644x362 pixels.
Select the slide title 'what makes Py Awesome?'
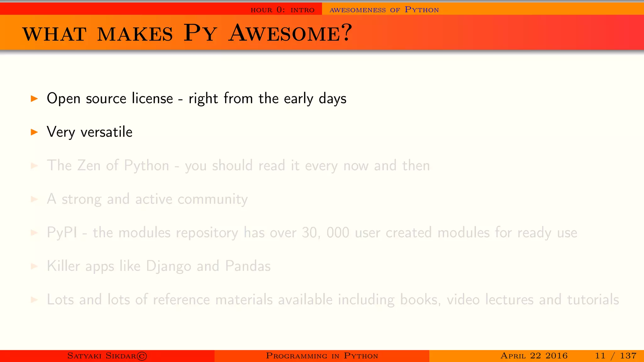pos(187,33)
